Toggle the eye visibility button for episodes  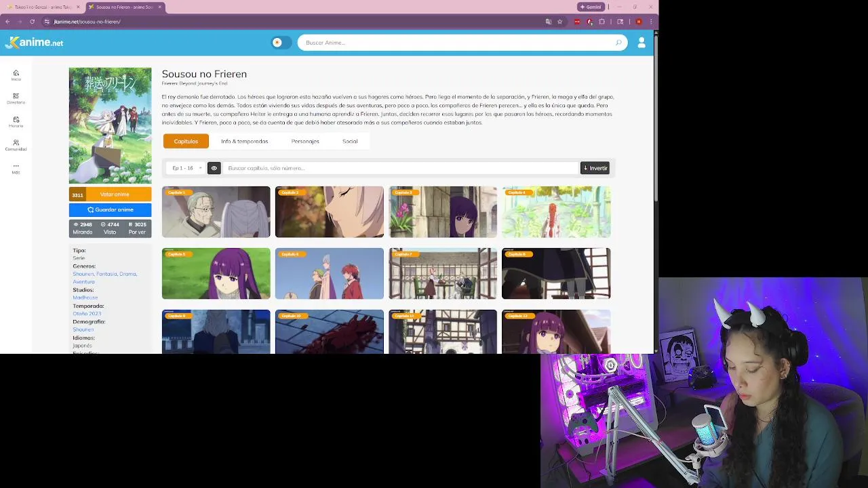pos(214,168)
